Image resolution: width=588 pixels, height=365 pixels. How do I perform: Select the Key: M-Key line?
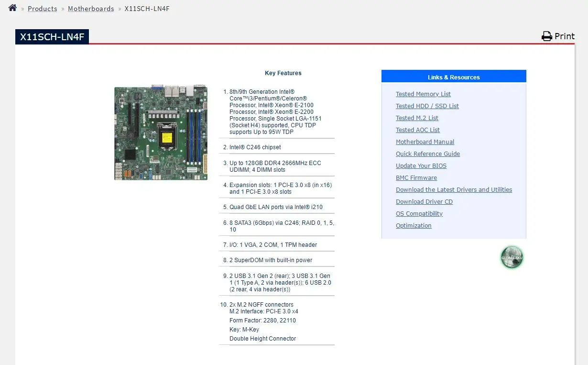pyautogui.click(x=244, y=330)
